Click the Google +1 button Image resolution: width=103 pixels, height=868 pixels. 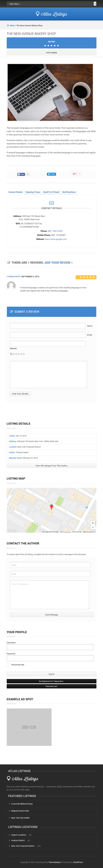point(75,174)
